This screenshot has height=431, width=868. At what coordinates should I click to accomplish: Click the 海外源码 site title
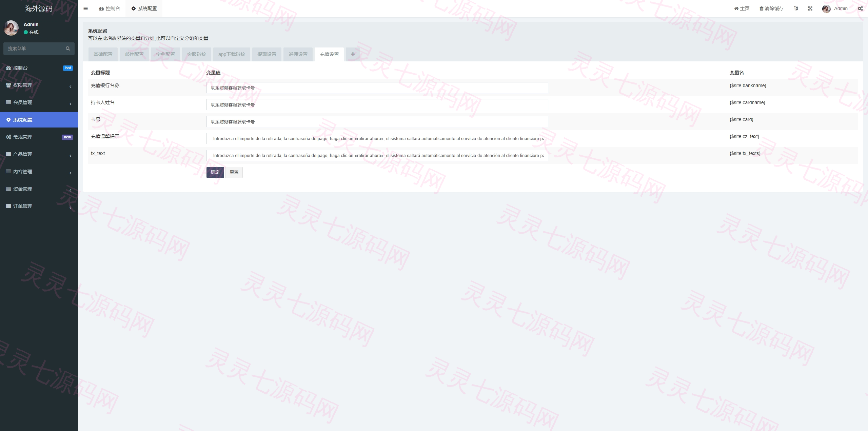[x=39, y=8]
